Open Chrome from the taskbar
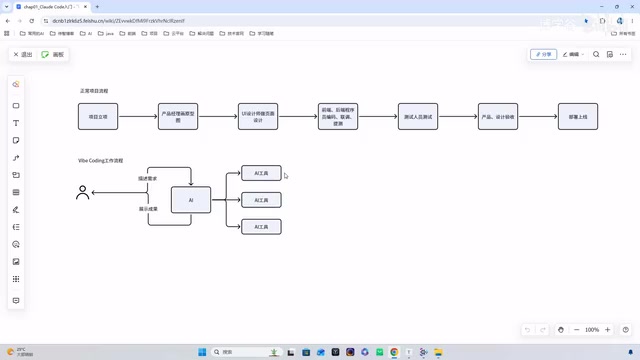Viewport: 640px width, 360px height. 394,352
